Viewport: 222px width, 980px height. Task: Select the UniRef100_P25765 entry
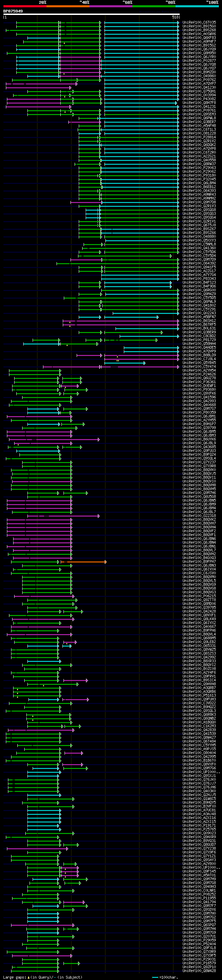pyautogui.click(x=199, y=829)
